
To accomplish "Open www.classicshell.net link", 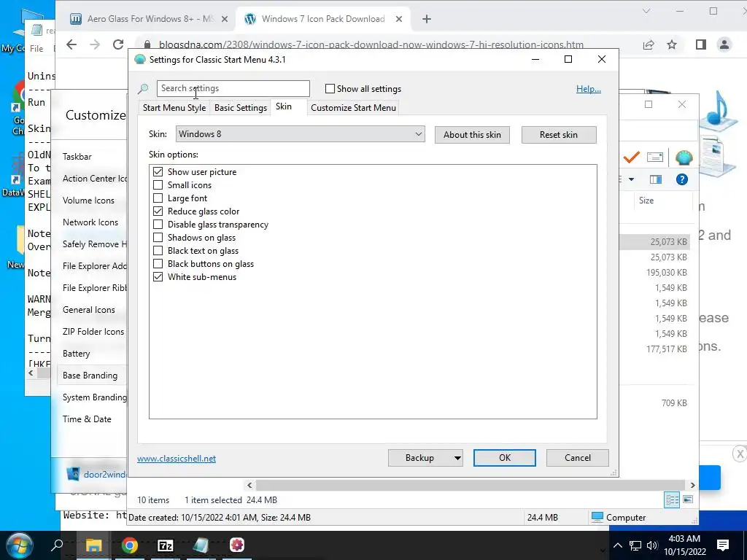I will [177, 459].
